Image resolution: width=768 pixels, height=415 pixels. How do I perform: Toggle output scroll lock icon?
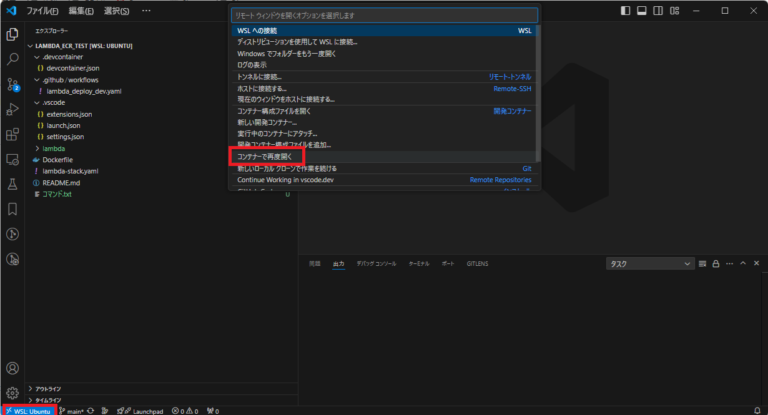click(716, 264)
